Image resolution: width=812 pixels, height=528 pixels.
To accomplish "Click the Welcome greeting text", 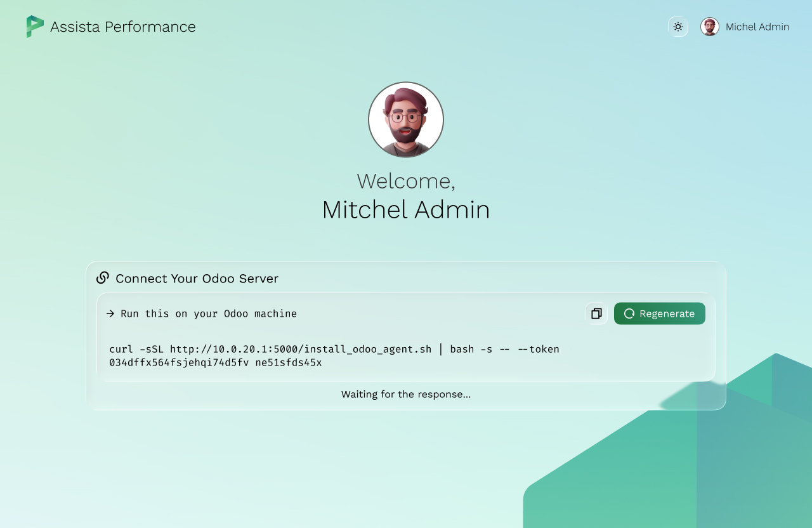I will point(406,181).
